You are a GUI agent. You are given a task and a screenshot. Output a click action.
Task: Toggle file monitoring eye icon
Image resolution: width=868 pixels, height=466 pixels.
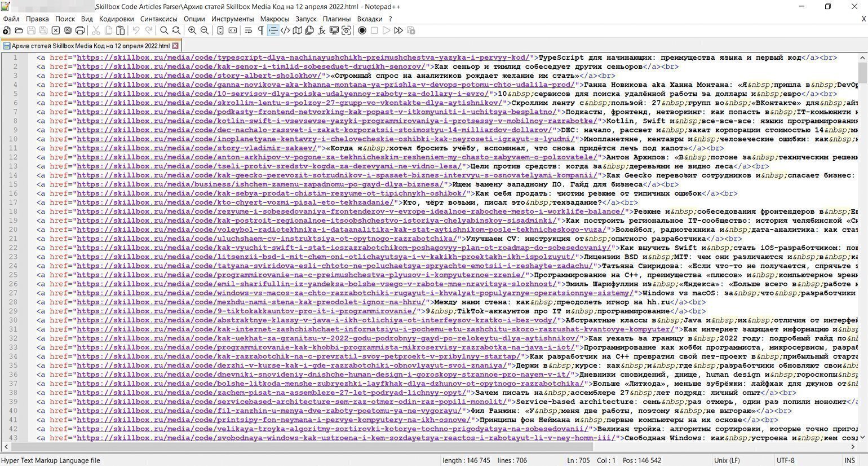[x=347, y=30]
